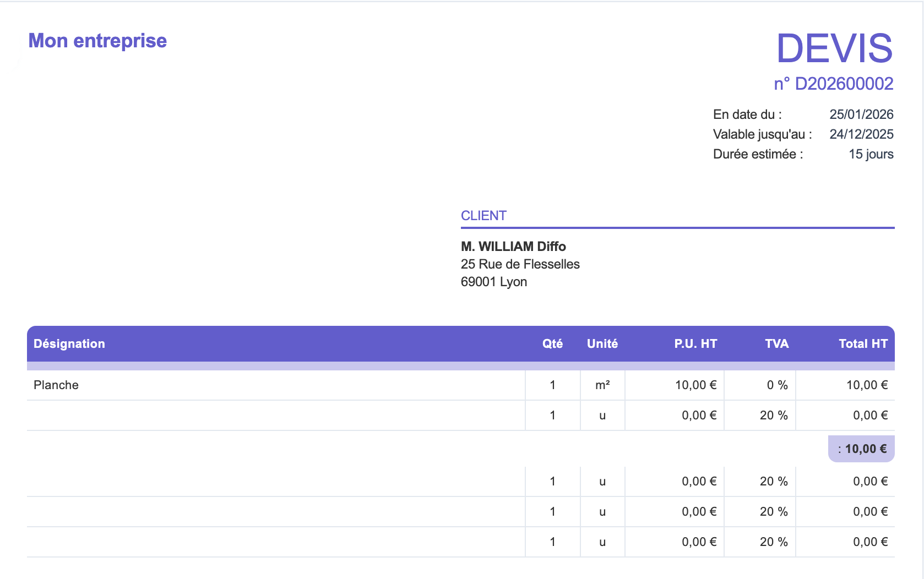Image resolution: width=924 pixels, height=579 pixels.
Task: Select the quote number D202600002
Action: point(833,84)
